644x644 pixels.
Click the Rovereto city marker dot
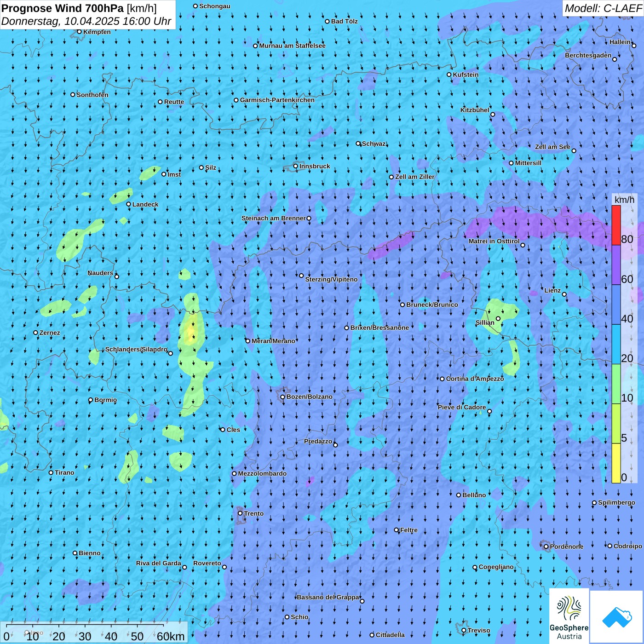(224, 567)
